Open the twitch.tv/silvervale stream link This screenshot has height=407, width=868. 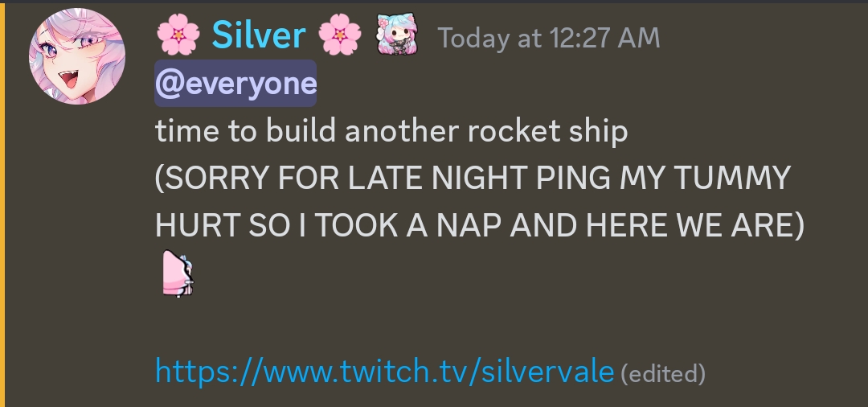click(385, 371)
